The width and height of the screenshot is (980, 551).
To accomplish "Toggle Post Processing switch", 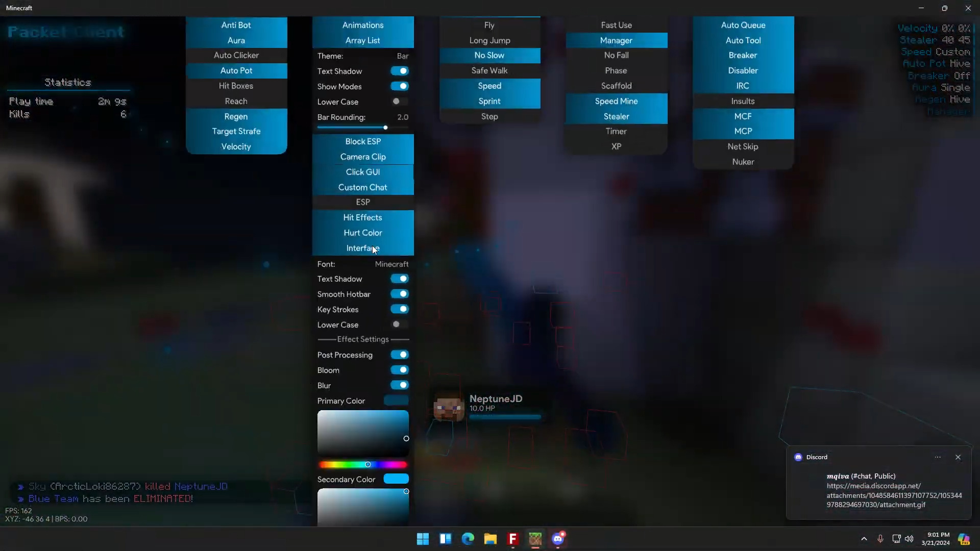I will (400, 355).
